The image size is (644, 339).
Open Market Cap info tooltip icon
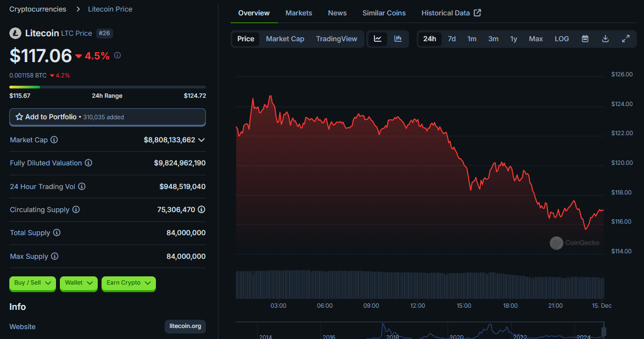pos(54,140)
